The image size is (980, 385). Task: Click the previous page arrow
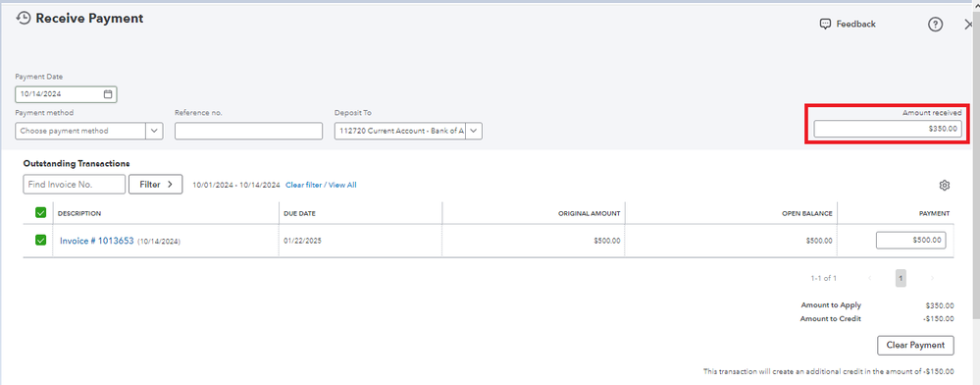869,278
